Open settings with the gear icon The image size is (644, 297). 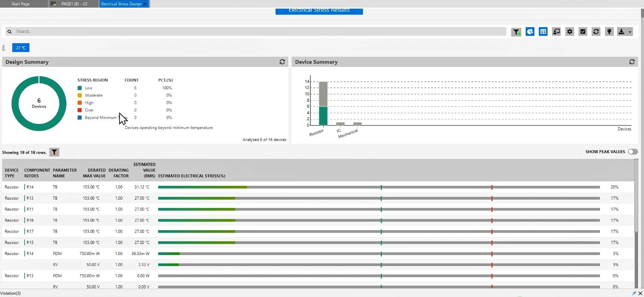(x=570, y=31)
